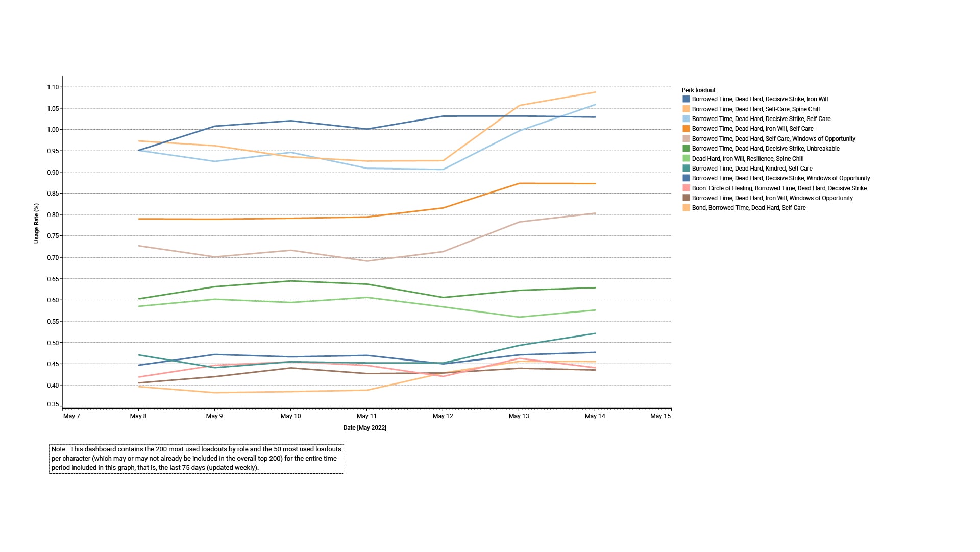
Task: Click the '0.35' y-axis value
Action: [x=53, y=404]
